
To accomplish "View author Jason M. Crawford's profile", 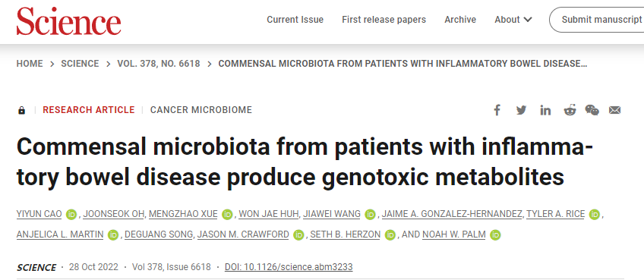I will click(x=243, y=234).
